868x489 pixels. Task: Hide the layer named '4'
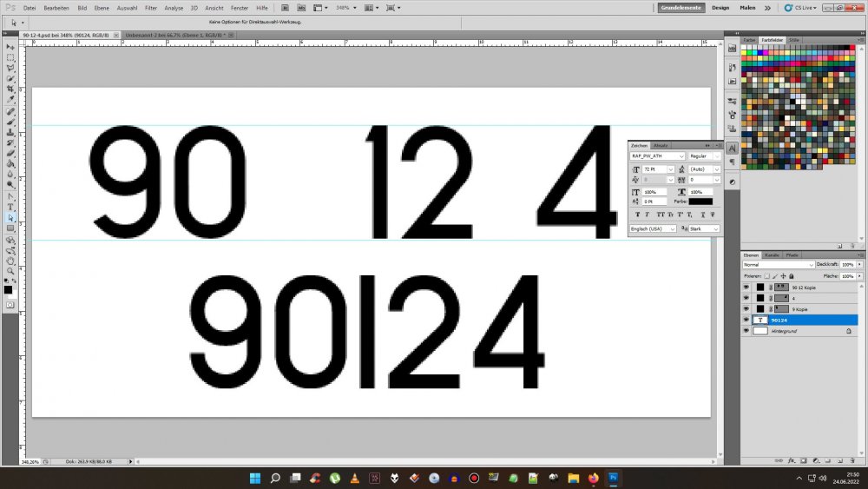click(746, 299)
